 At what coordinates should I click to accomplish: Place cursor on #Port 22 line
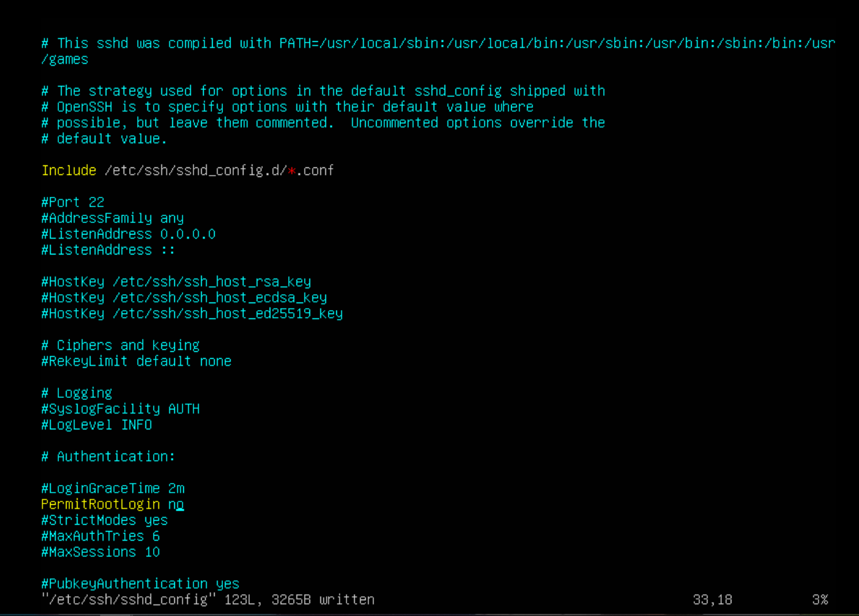(x=72, y=202)
